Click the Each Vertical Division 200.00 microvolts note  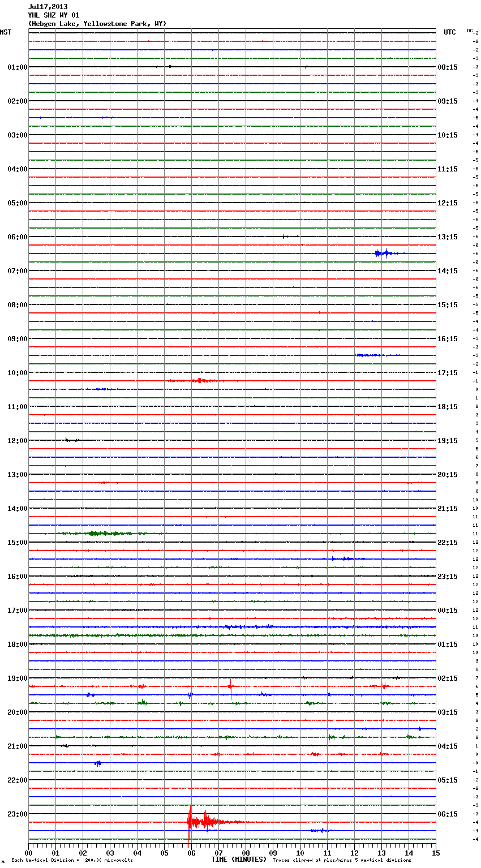click(x=72, y=861)
